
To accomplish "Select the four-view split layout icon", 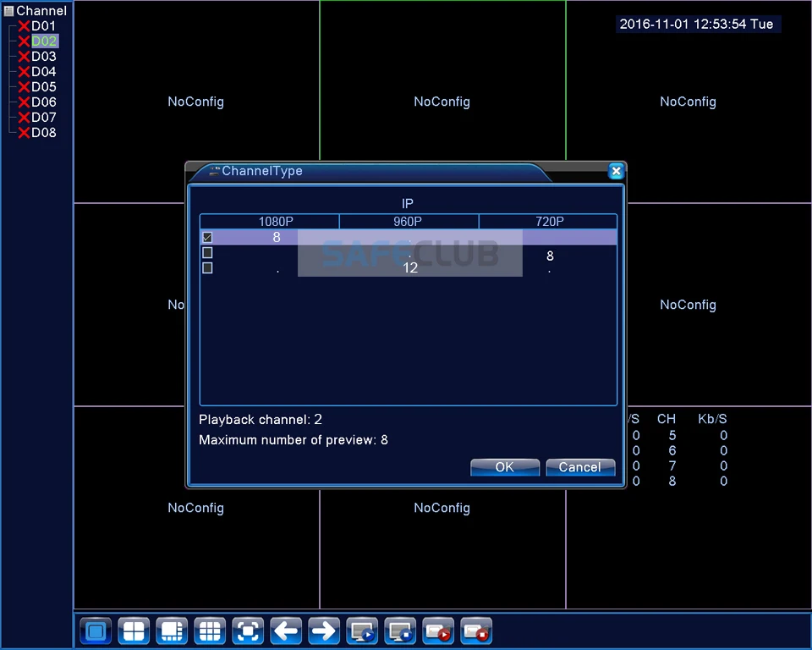I will pos(134,631).
